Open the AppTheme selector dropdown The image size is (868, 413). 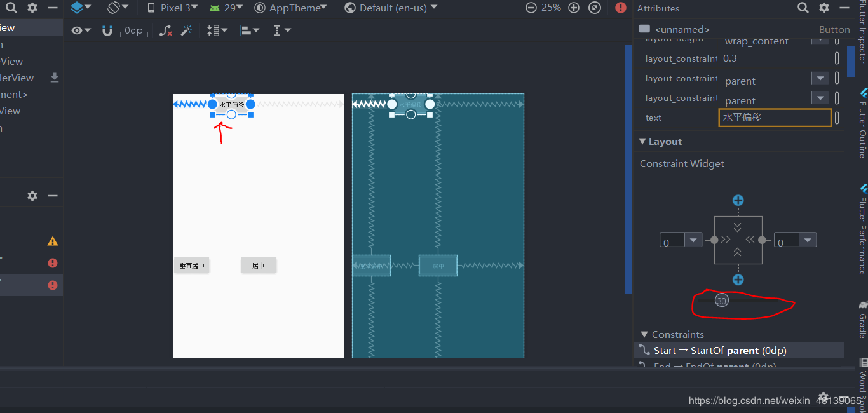(x=292, y=8)
